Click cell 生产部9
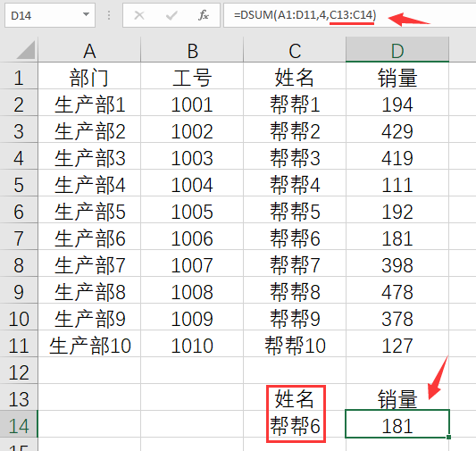The width and height of the screenshot is (476, 451). tap(89, 317)
